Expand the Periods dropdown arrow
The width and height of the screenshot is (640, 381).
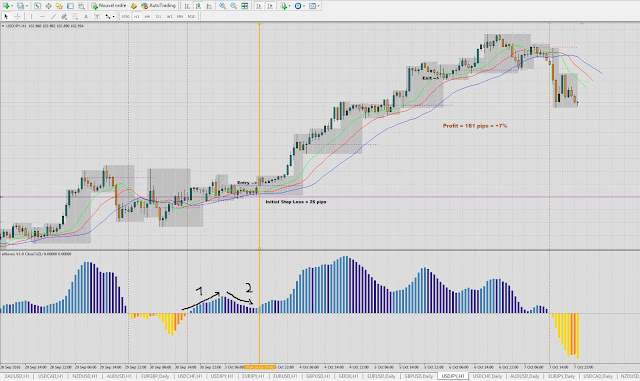coord(304,6)
